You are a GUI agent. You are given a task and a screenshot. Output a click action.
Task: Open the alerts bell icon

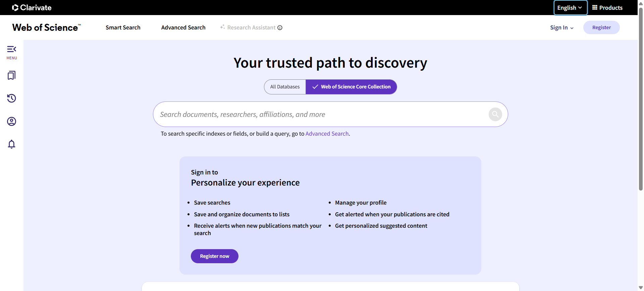pyautogui.click(x=12, y=144)
